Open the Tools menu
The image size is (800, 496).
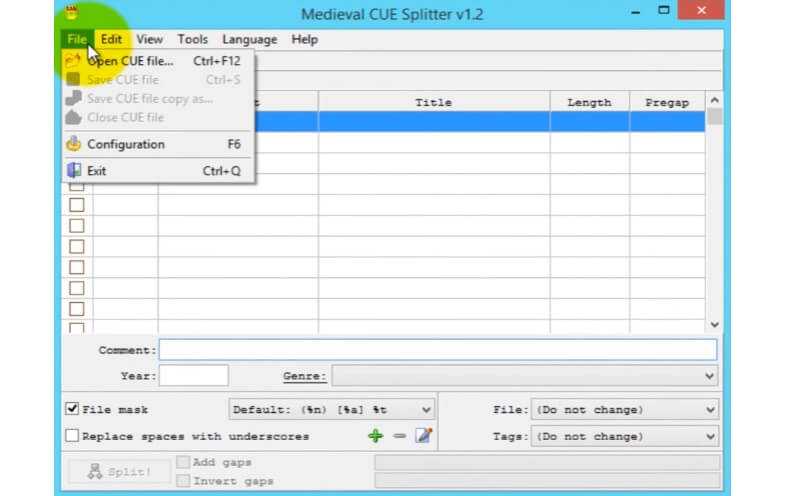pyautogui.click(x=192, y=39)
